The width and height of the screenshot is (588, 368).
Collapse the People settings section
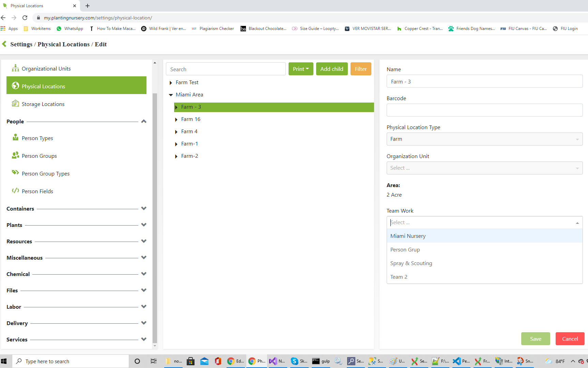pos(143,121)
